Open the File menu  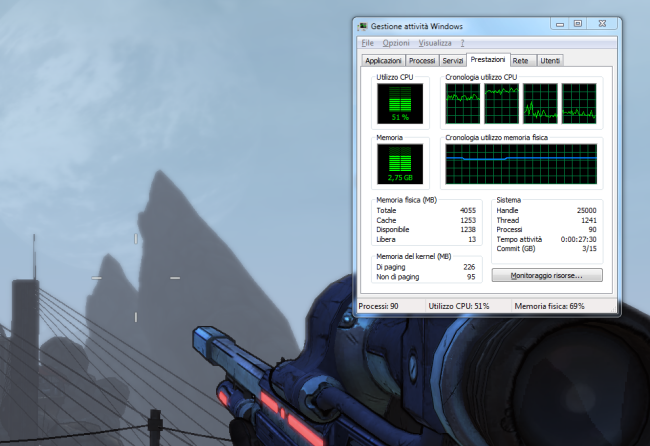(x=367, y=43)
